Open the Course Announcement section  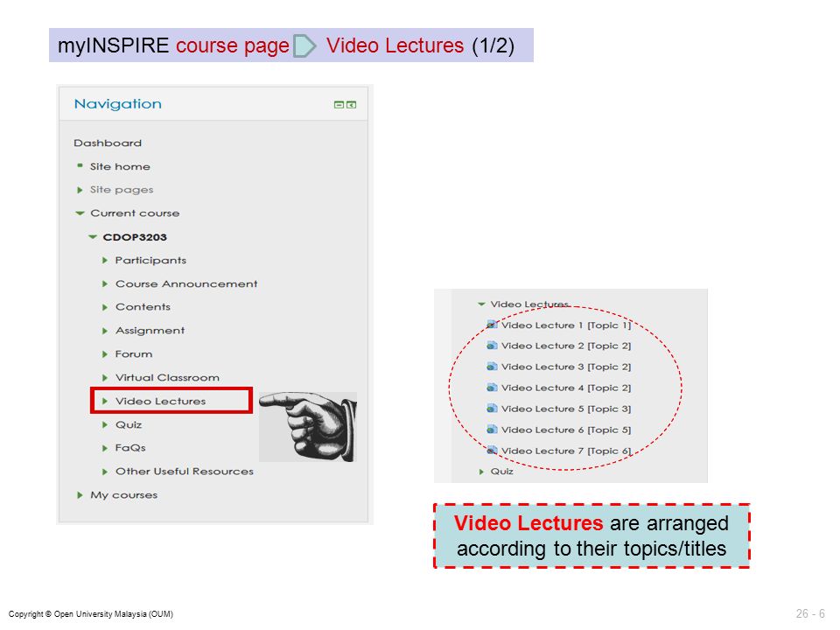click(x=186, y=283)
